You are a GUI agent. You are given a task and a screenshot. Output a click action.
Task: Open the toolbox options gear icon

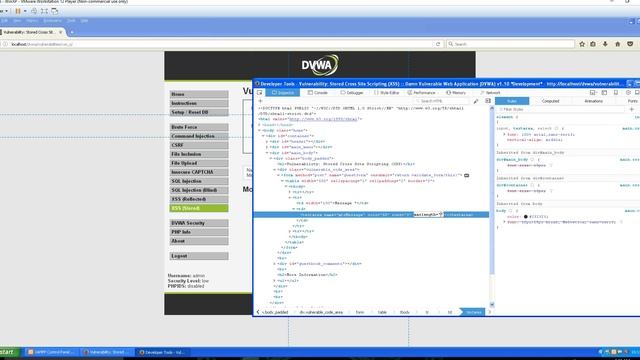pos(628,93)
